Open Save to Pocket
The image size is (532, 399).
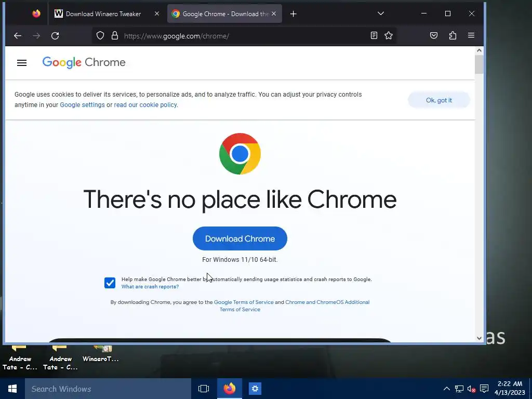coord(434,35)
